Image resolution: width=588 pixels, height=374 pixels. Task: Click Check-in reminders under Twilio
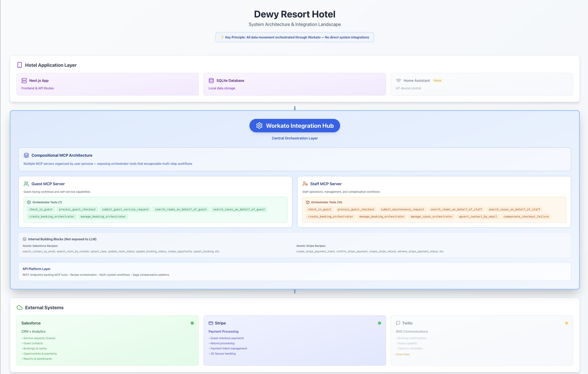pyautogui.click(x=410, y=348)
